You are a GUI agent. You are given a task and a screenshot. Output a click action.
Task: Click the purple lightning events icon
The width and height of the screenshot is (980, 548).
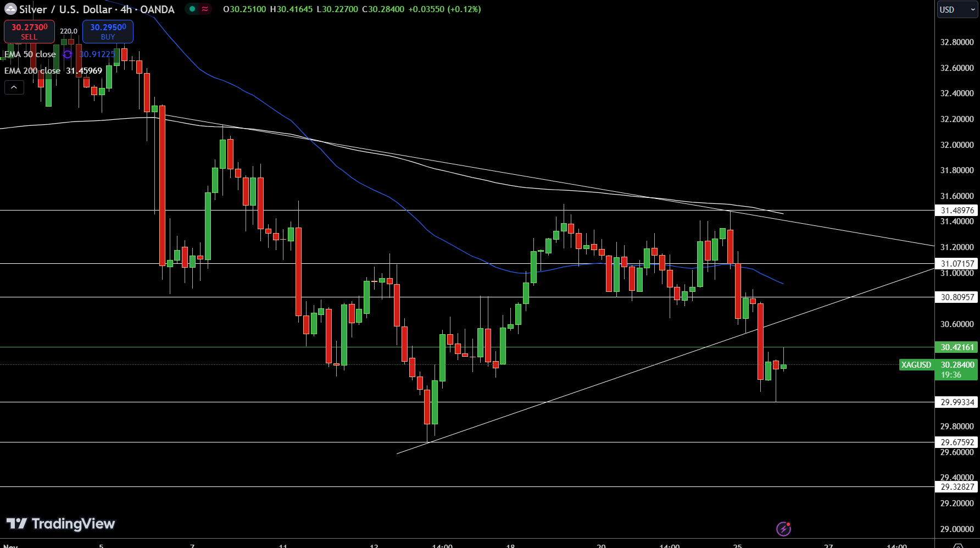783,529
